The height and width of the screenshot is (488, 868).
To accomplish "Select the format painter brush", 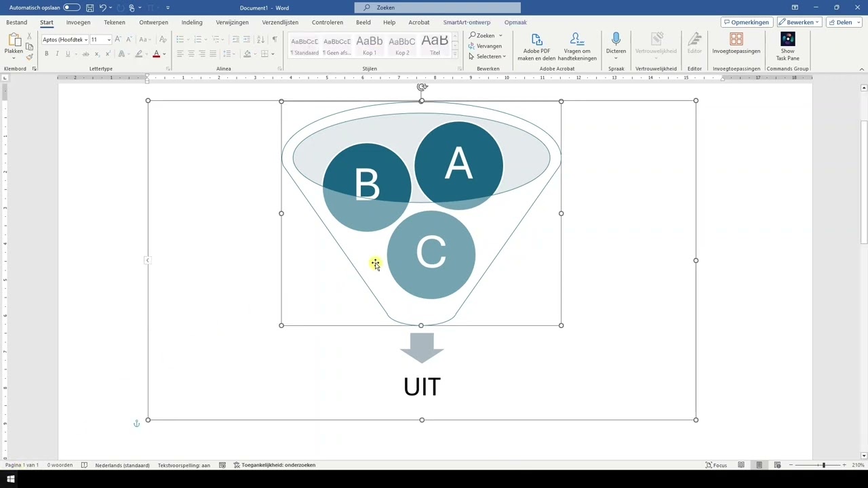I will click(x=29, y=57).
